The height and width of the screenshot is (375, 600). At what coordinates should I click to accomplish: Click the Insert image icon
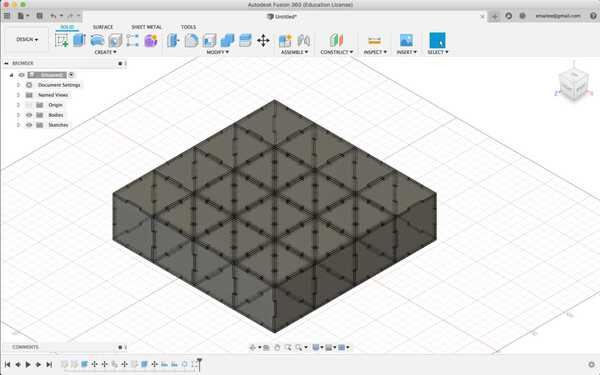tap(406, 40)
